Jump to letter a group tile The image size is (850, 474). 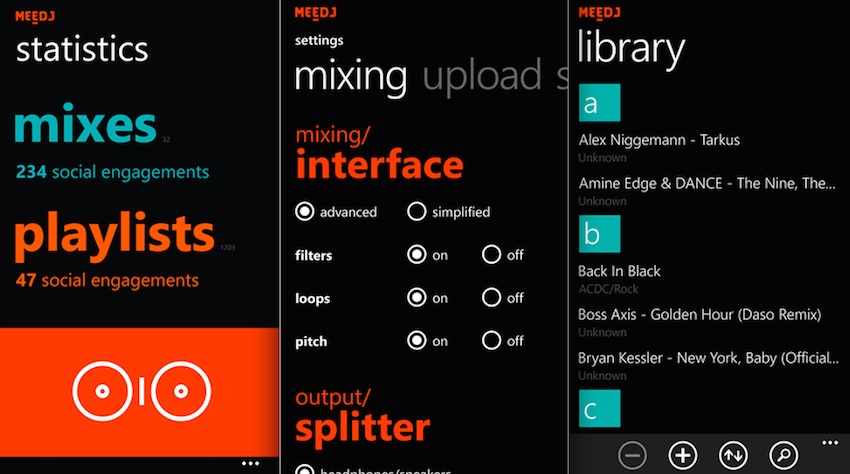599,103
